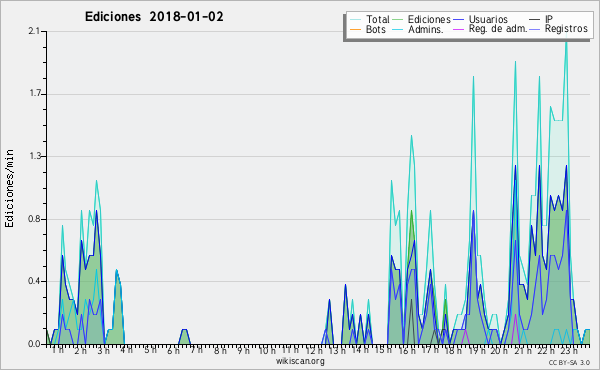Click the '21 h' x-axis label
This screenshot has width=600, height=370.
[x=523, y=350]
